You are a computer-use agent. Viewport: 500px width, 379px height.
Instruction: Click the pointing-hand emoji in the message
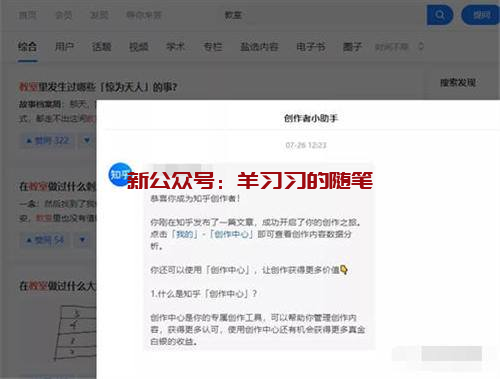click(x=344, y=270)
